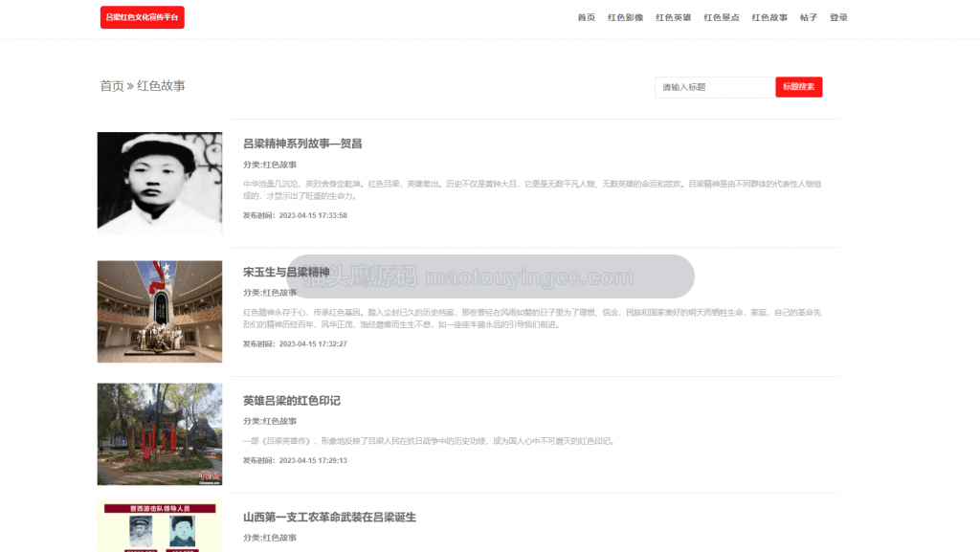The height and width of the screenshot is (552, 980).
Task: Click the red 标题搜索 button
Action: 799,87
